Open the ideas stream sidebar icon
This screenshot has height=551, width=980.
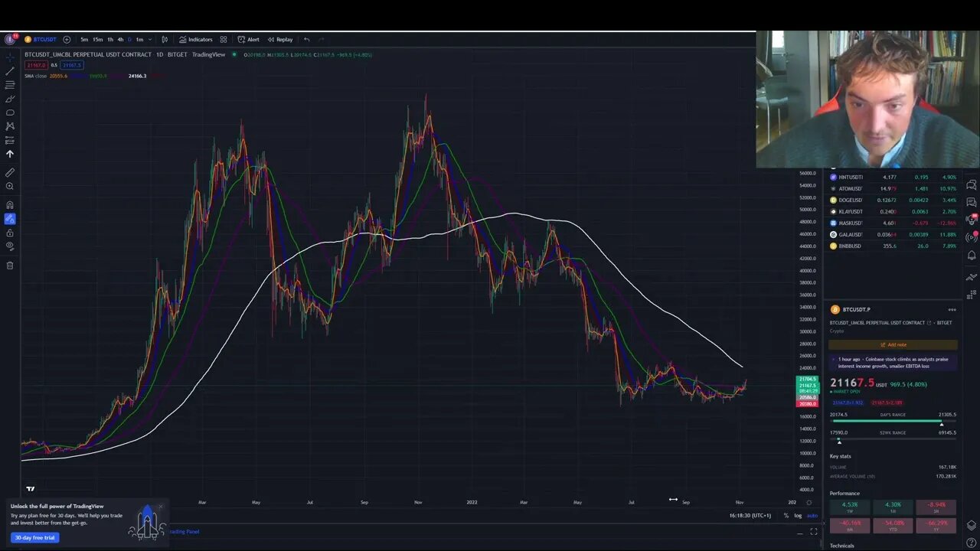point(972,220)
